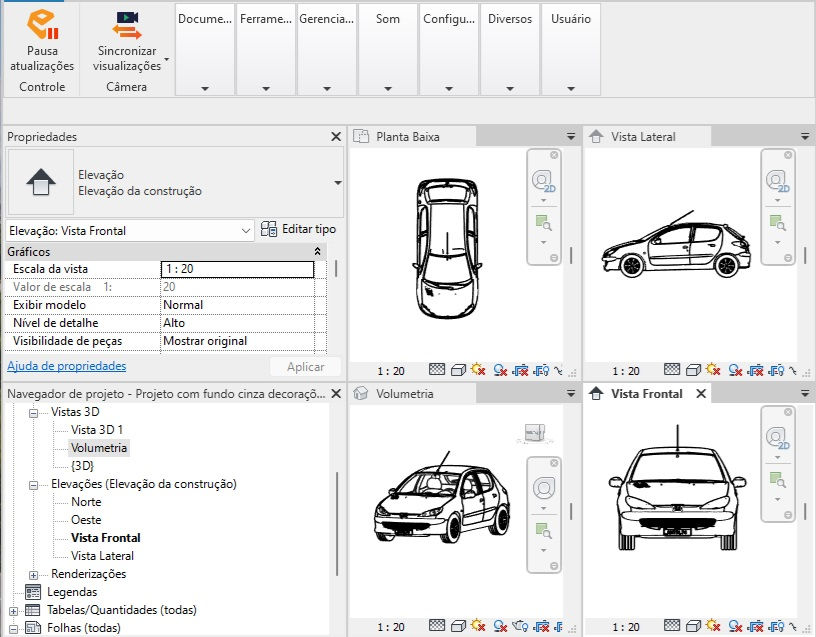The image size is (816, 637).
Task: Open the Usuário ribbon panel
Action: tap(571, 49)
